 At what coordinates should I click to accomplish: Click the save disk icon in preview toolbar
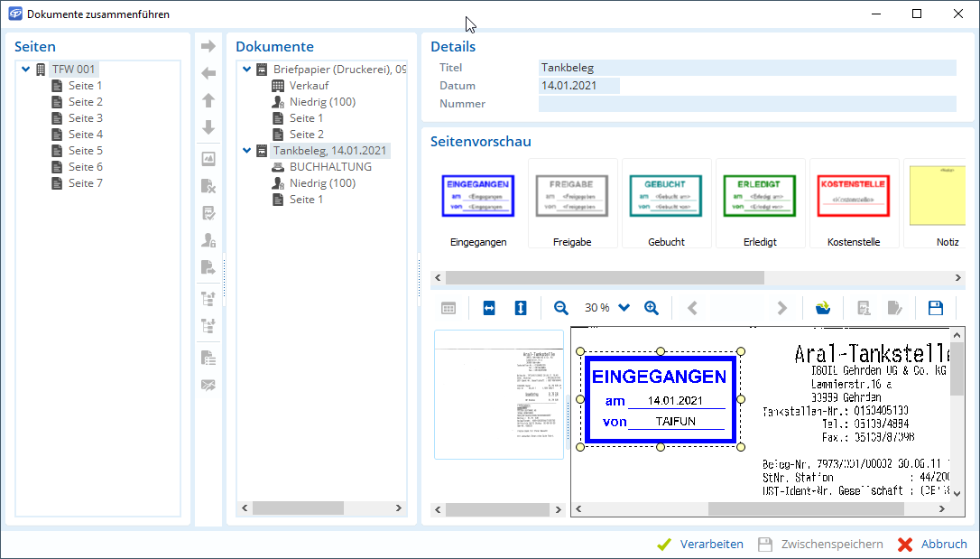click(936, 308)
